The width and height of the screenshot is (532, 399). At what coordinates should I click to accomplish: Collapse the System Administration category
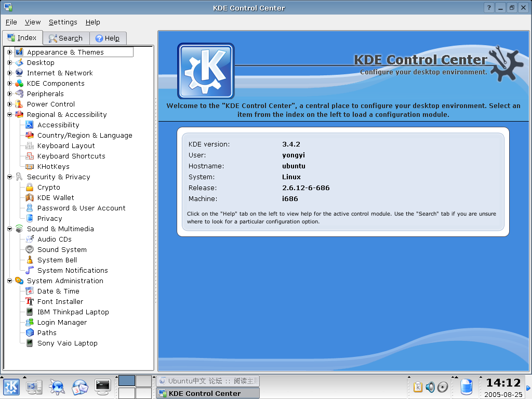pos(9,281)
